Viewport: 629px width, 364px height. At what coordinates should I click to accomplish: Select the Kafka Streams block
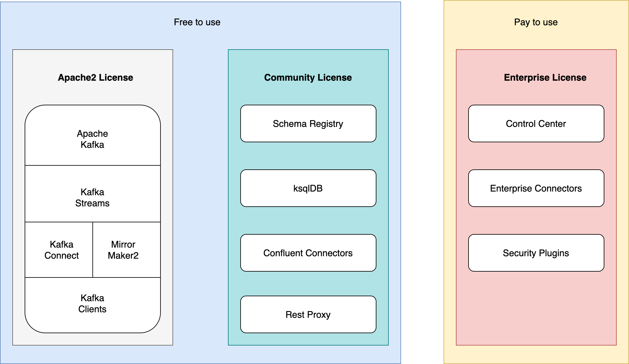[x=92, y=194]
